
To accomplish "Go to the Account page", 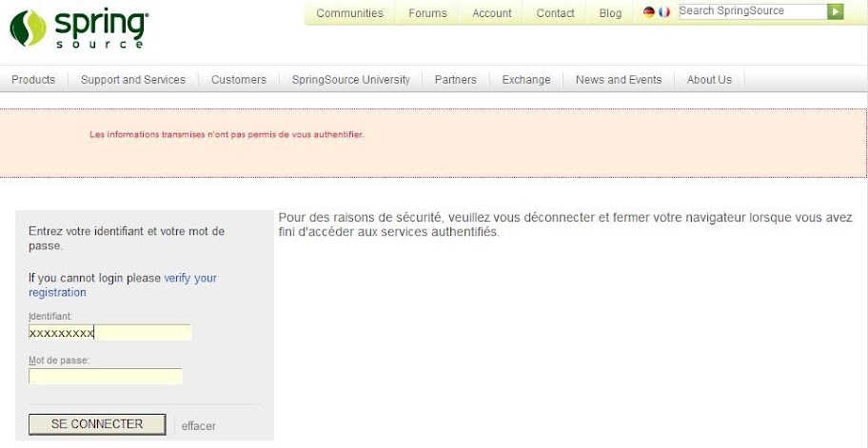I will pos(491,13).
